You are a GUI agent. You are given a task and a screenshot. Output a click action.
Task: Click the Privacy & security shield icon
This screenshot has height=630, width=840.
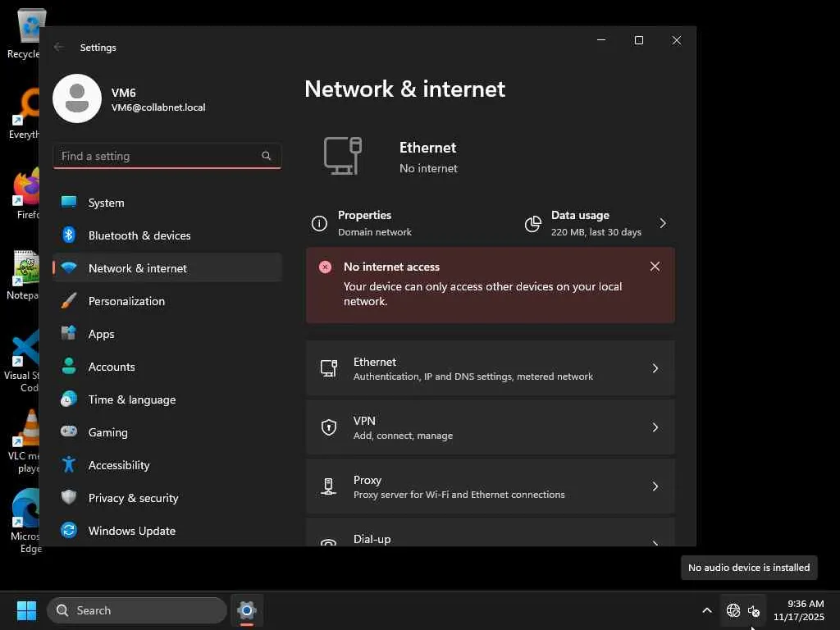tap(70, 498)
